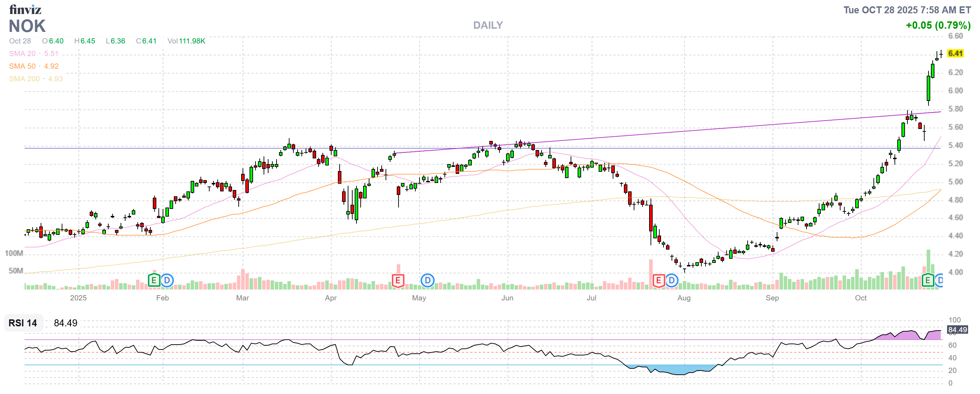Click the green October earnings E marker

[x=927, y=281]
